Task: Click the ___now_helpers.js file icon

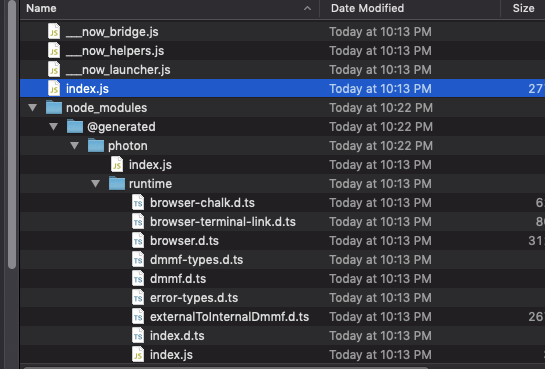Action: (x=54, y=51)
